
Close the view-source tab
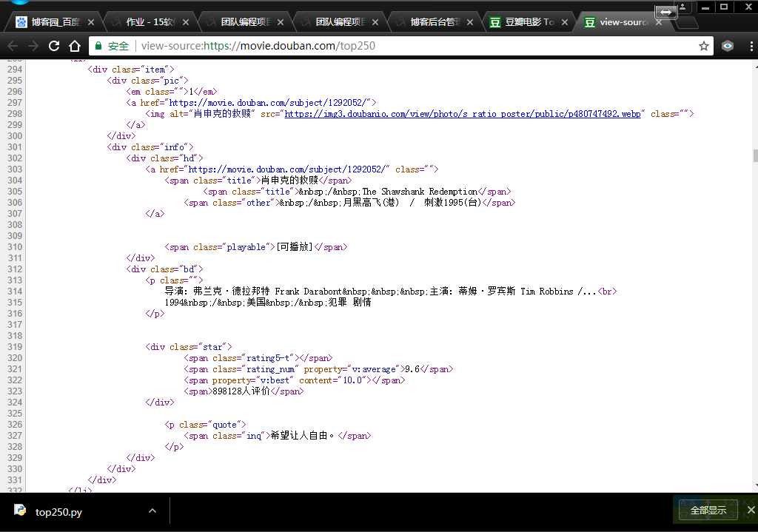point(658,22)
